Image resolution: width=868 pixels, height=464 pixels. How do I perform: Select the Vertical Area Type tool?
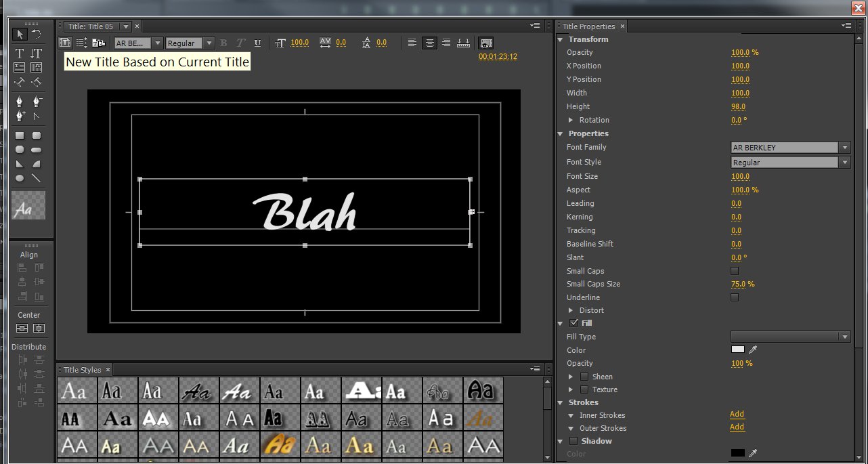[37, 67]
